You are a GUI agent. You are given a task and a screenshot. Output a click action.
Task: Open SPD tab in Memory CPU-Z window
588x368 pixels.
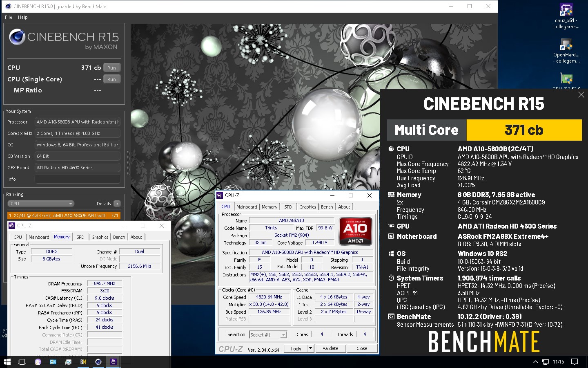tap(80, 237)
